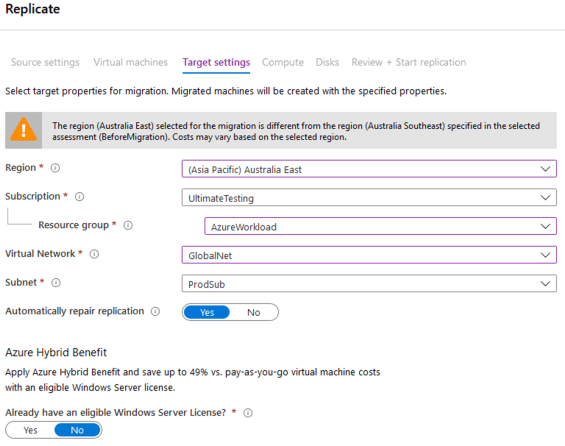Click the Resource group info icon
Screen dimensions: 565x446
click(x=128, y=226)
